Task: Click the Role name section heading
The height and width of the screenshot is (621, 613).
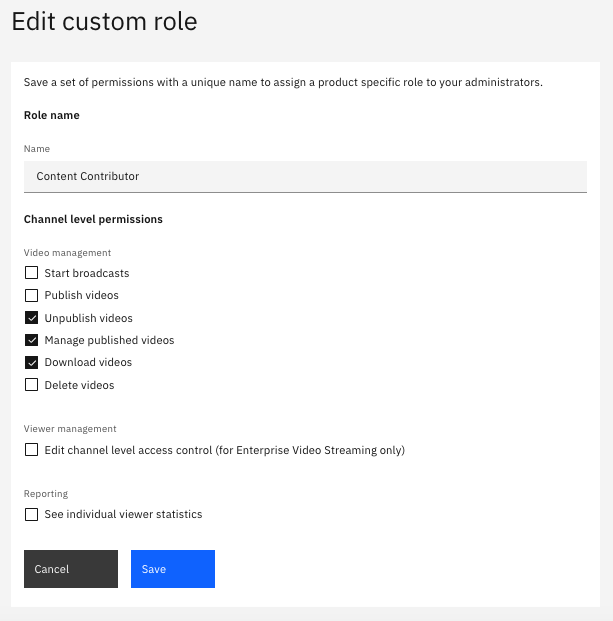Action: (x=52, y=115)
